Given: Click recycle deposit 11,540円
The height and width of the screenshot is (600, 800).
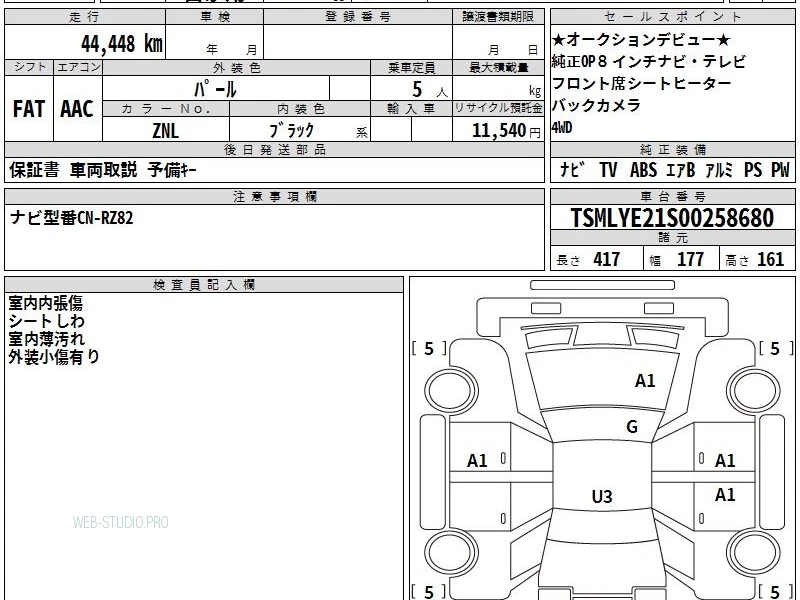Looking at the screenshot, I should [506, 131].
